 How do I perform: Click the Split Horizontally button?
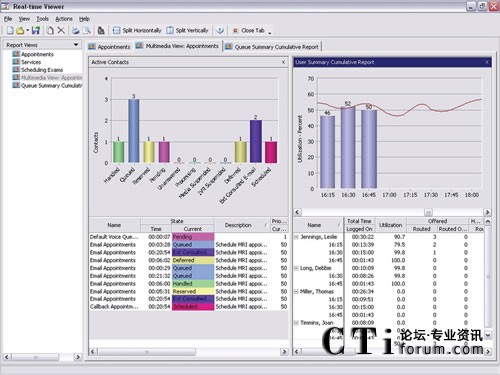(x=137, y=31)
